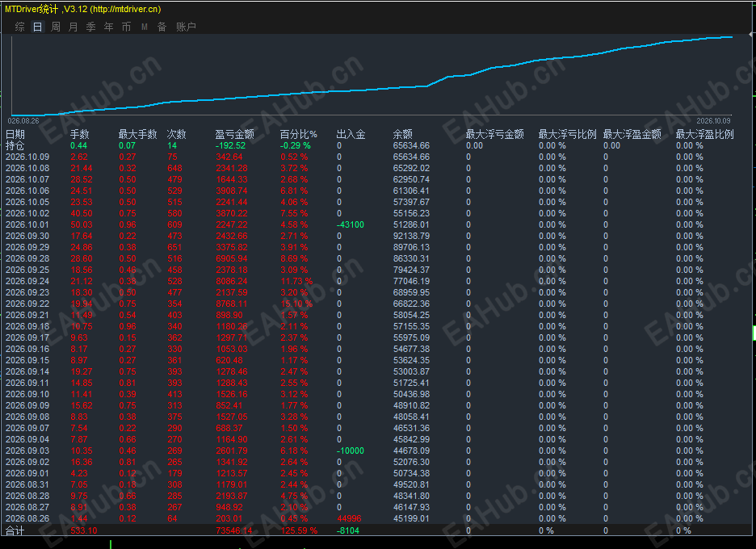Click profit value 8768.11
The height and width of the screenshot is (549, 756).
tap(232, 304)
